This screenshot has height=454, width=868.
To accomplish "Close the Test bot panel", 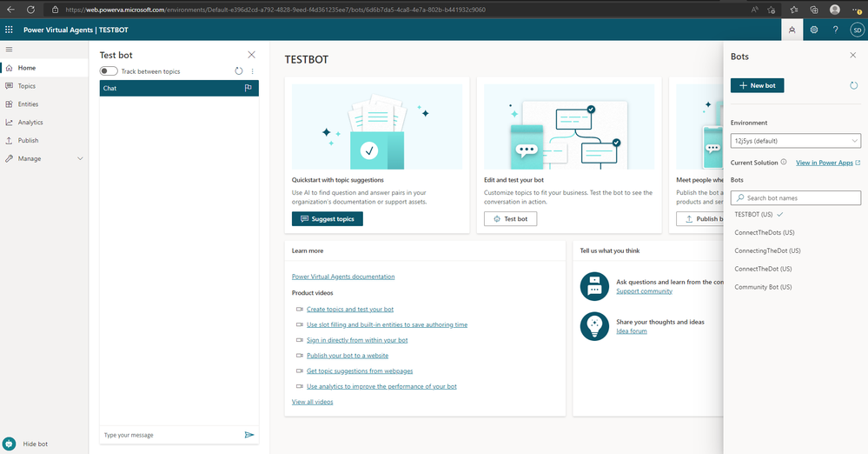I will (x=251, y=54).
